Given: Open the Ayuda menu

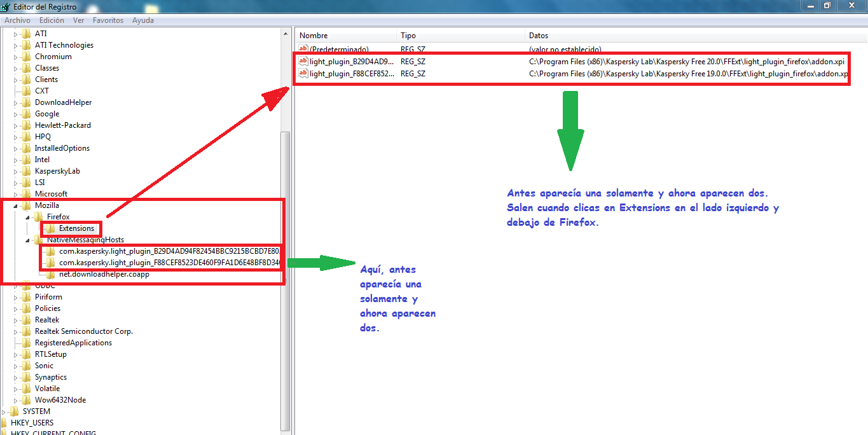Looking at the screenshot, I should tap(143, 20).
